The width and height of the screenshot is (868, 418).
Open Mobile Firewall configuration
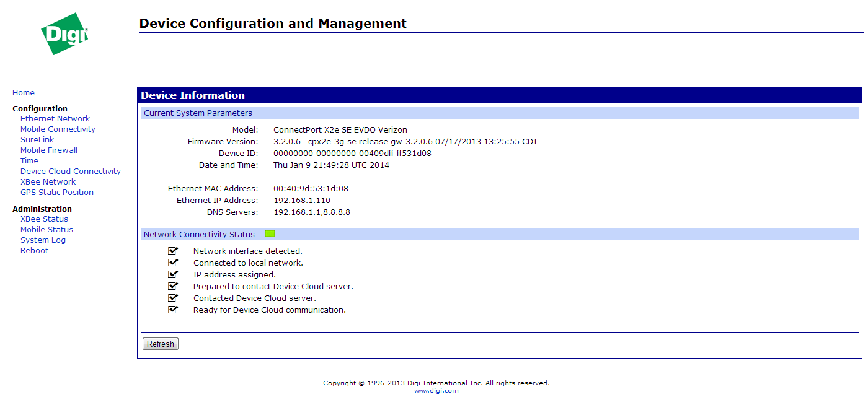(49, 150)
